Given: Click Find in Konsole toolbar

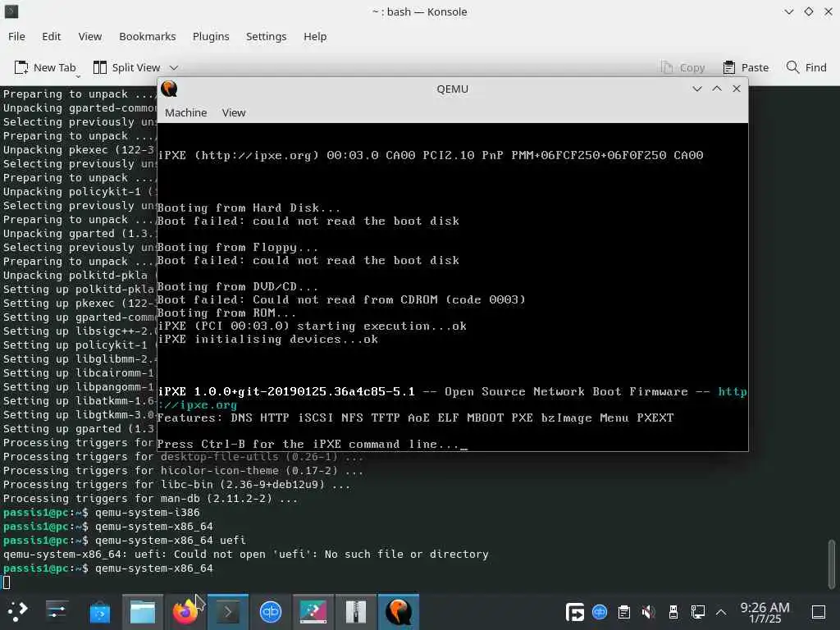Looking at the screenshot, I should click(x=806, y=67).
